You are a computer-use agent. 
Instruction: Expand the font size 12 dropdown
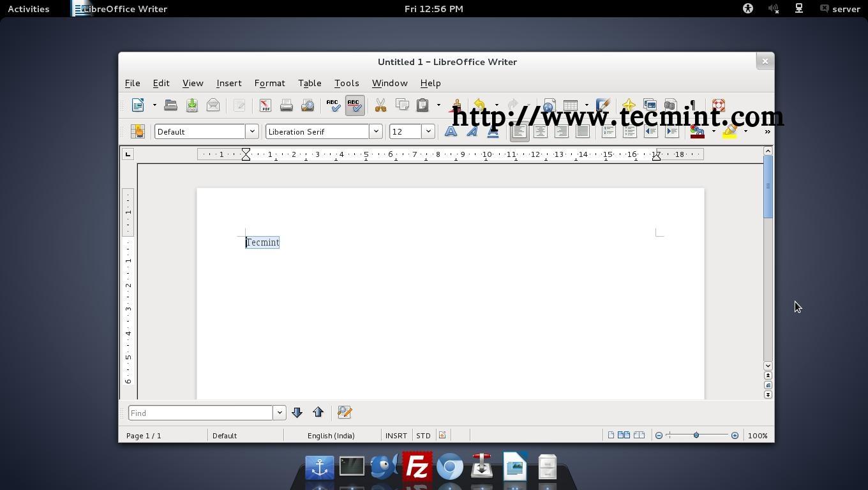pyautogui.click(x=428, y=131)
